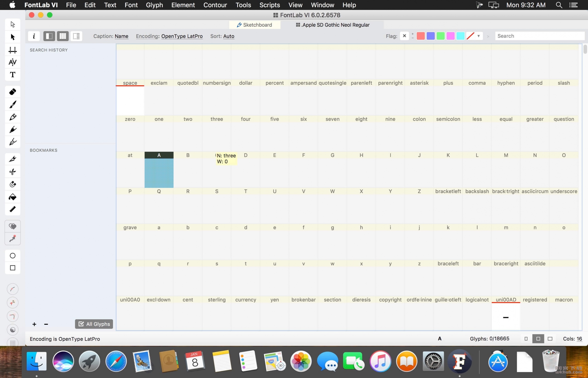Open the Font menu
This screenshot has width=588, height=378.
pos(131,5)
